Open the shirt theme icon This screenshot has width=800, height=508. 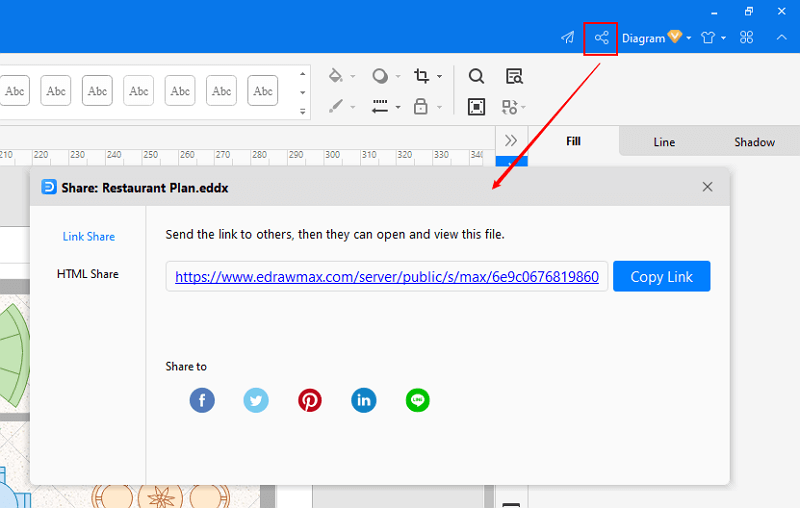click(708, 38)
